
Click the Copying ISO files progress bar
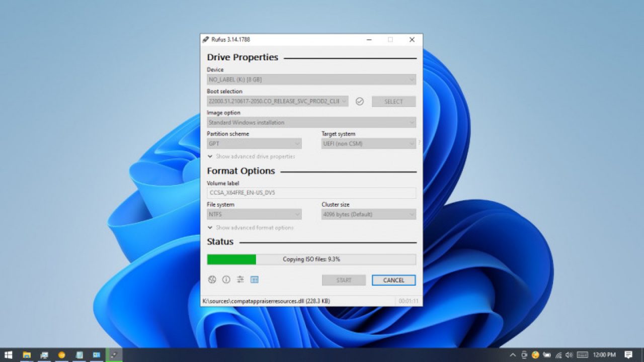[x=311, y=259]
